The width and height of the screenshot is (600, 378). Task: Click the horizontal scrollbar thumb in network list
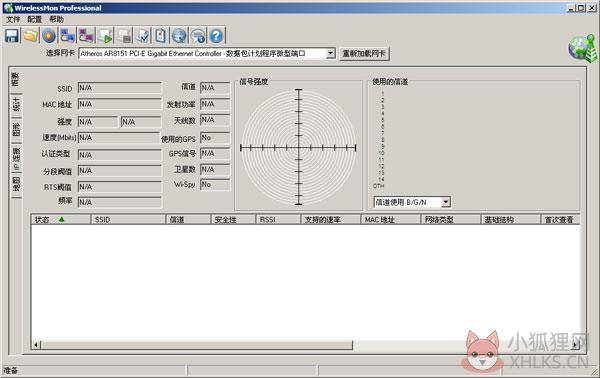click(x=196, y=345)
